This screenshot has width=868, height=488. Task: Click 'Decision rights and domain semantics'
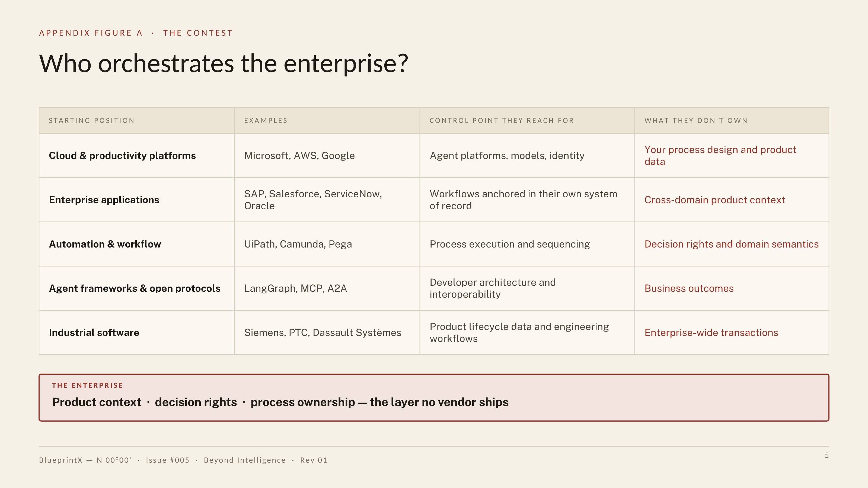(732, 244)
